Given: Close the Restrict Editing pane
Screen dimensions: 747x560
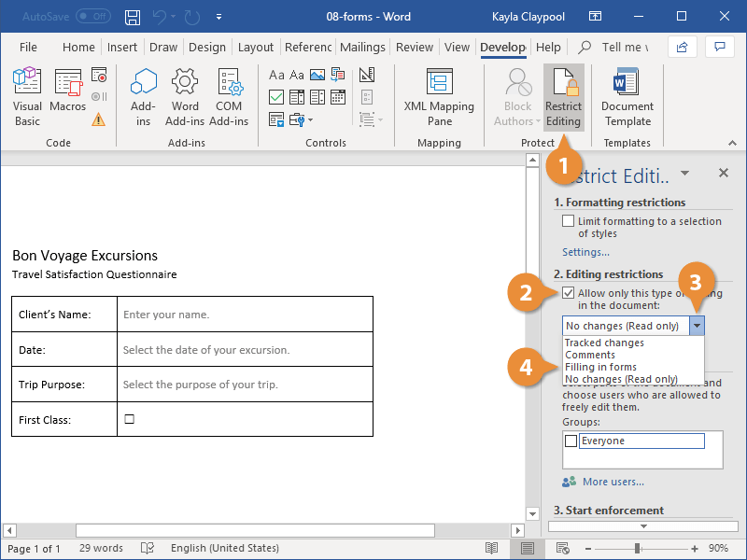Looking at the screenshot, I should [x=723, y=173].
